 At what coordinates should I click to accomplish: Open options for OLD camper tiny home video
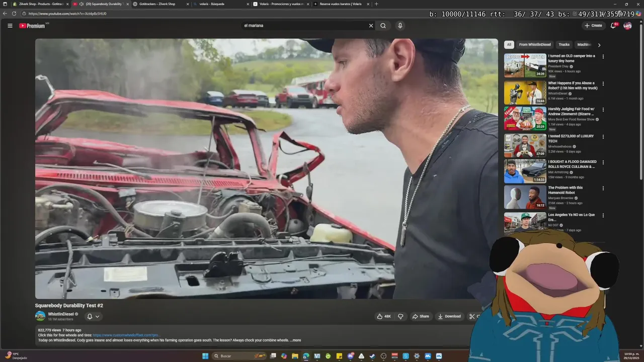pyautogui.click(x=603, y=57)
